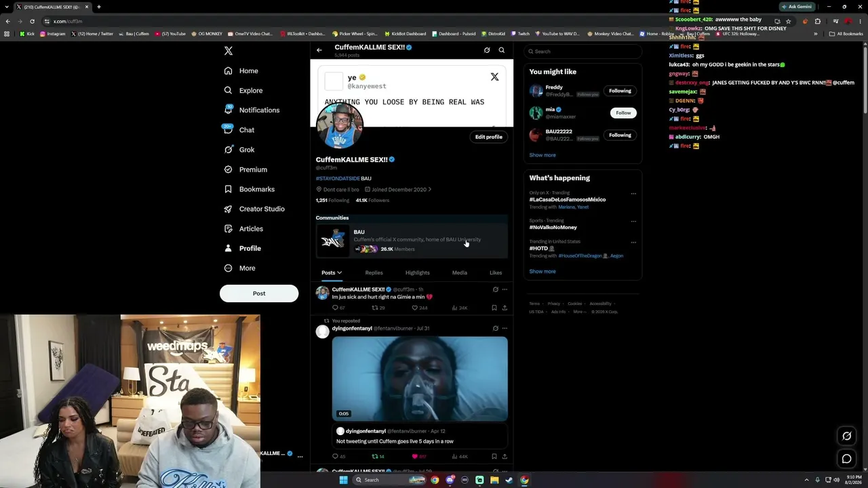Open the 1,251 Following list
Screen dimensions: 868x488
pyautogui.click(x=332, y=201)
